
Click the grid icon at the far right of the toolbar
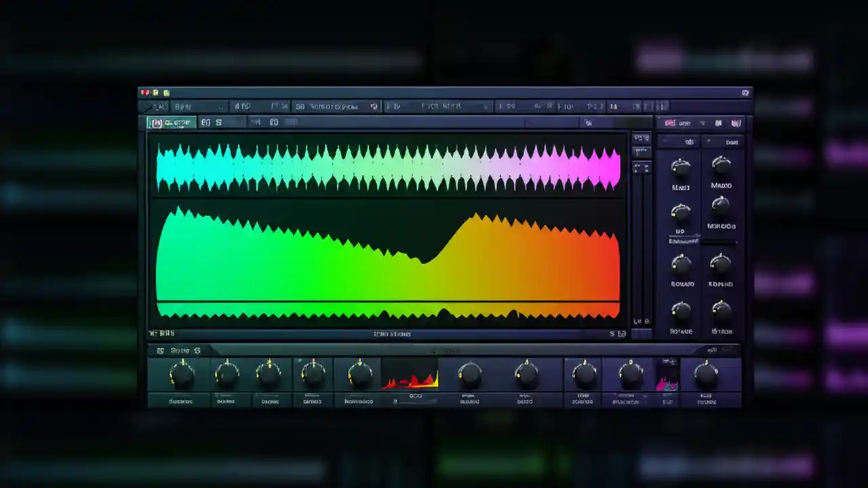pyautogui.click(x=661, y=106)
